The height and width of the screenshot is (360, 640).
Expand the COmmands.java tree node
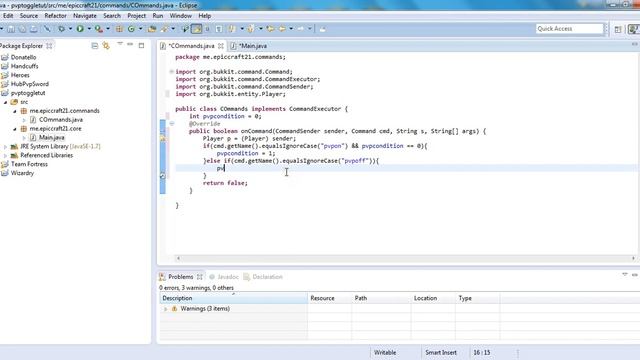(x=24, y=120)
